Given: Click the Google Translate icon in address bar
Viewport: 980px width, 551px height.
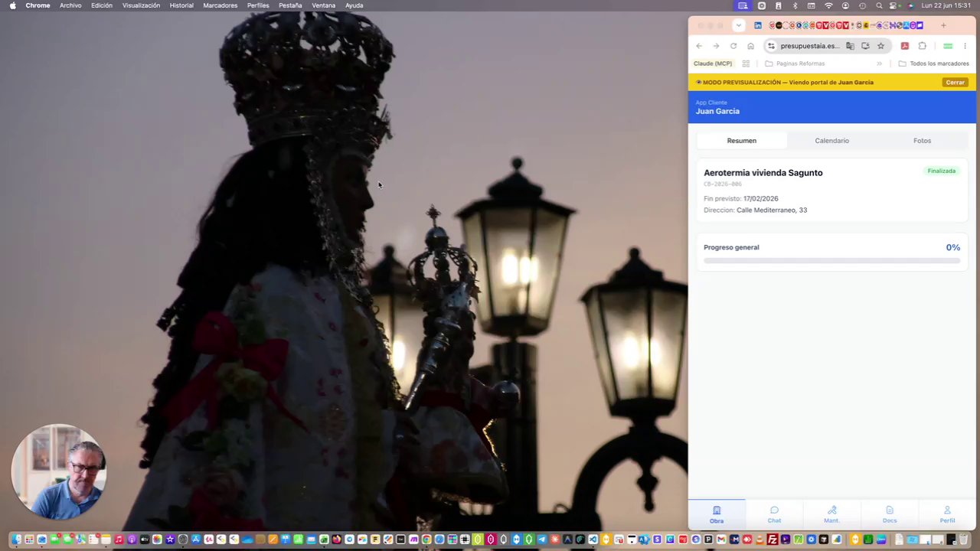Looking at the screenshot, I should [850, 46].
